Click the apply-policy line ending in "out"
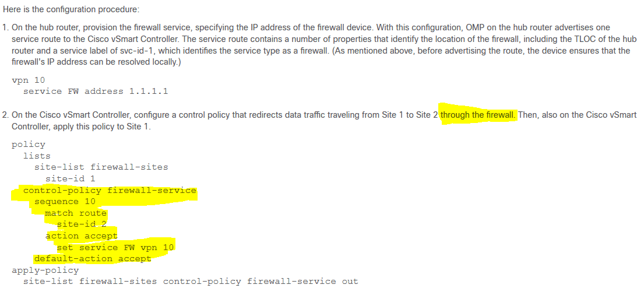Image resolution: width=644 pixels, height=288 pixels. [191, 282]
